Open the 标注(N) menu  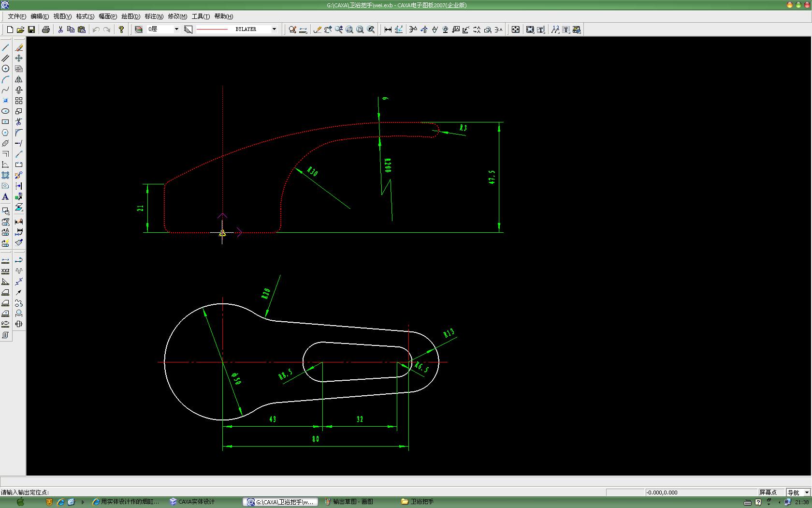(x=154, y=16)
